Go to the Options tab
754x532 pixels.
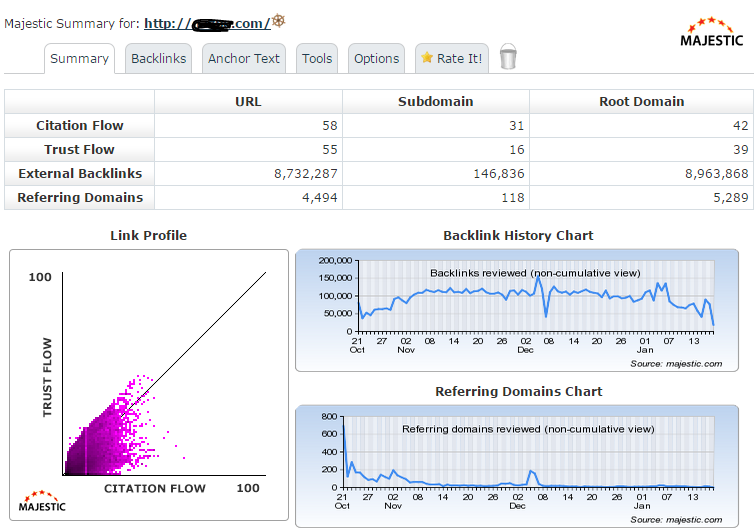(377, 59)
